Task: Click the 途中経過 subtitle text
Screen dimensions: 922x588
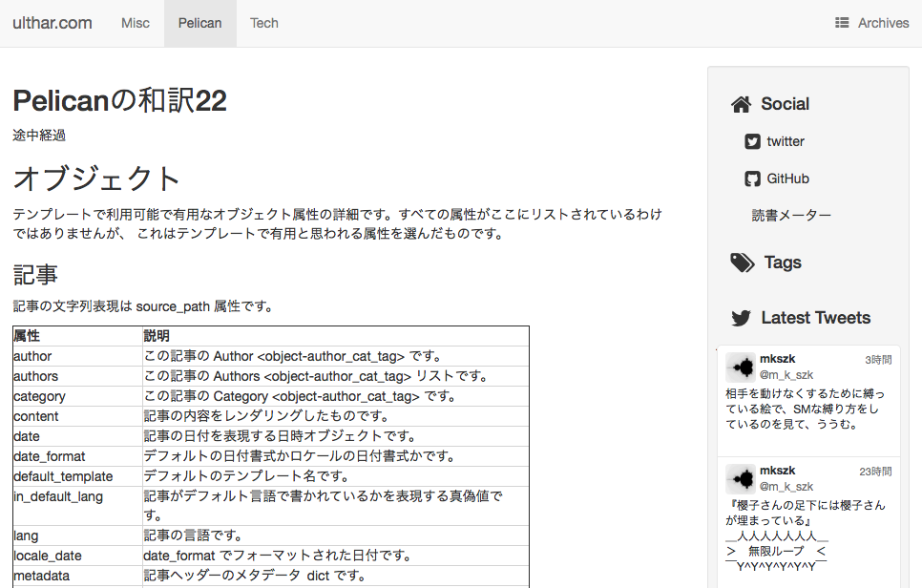Action: tap(39, 136)
